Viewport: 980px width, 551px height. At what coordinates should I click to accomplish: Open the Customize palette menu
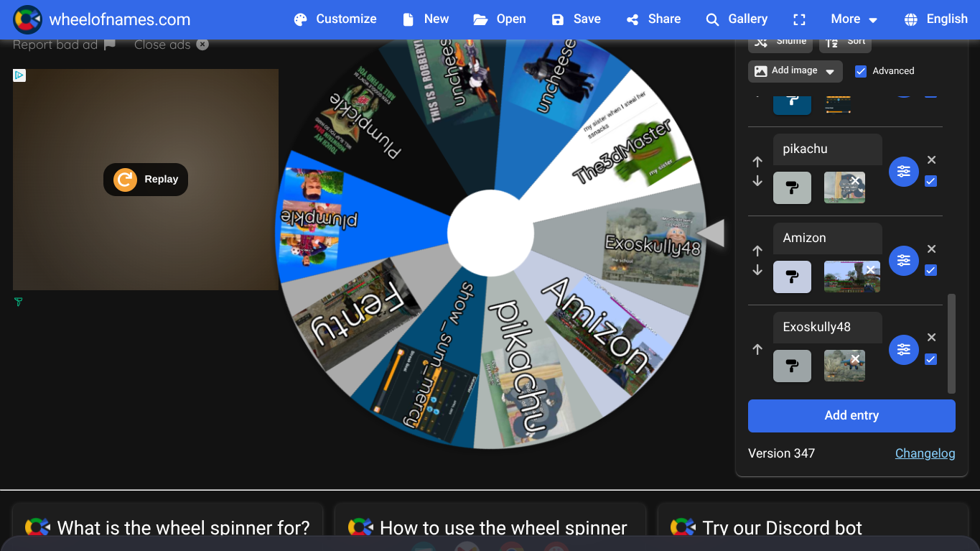point(335,19)
